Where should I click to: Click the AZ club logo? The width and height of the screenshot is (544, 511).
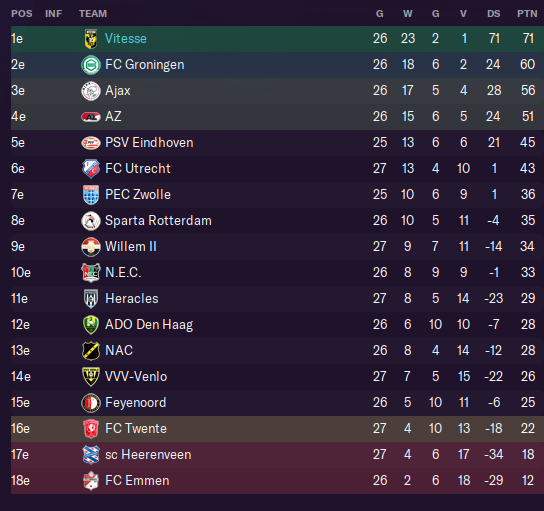coord(91,117)
